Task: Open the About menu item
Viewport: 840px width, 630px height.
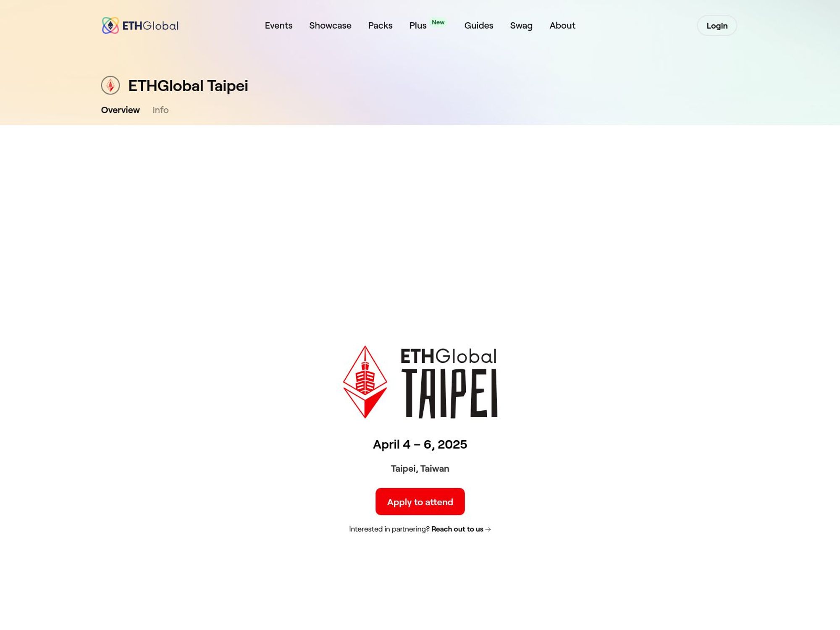Action: point(562,25)
